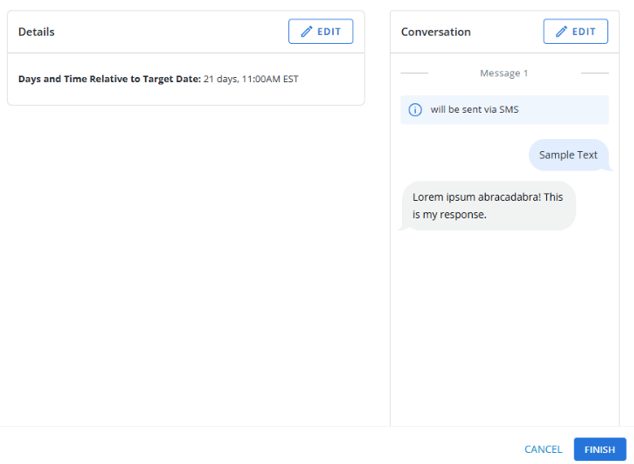Image resolution: width=634 pixels, height=464 pixels.
Task: Click the "Days and Time Relative to Target Date" label
Action: [110, 79]
